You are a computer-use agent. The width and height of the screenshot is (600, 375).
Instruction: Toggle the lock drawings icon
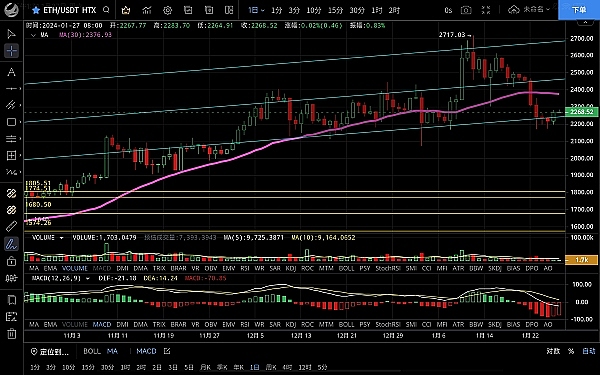tap(11, 261)
